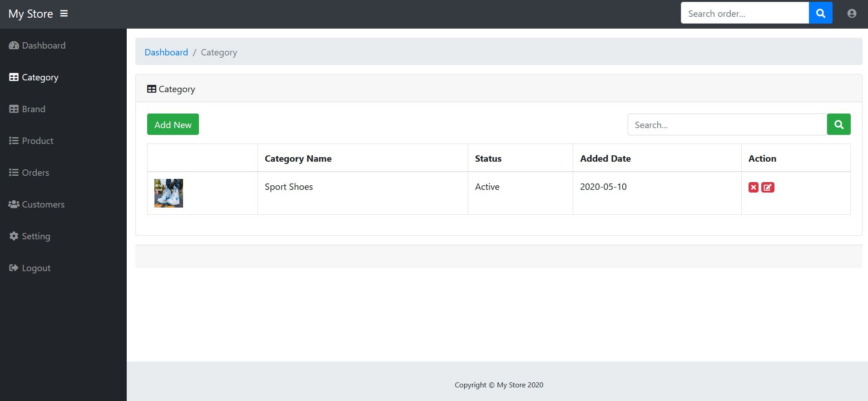Click the top order search magnifier button
868x401 pixels.
click(820, 13)
